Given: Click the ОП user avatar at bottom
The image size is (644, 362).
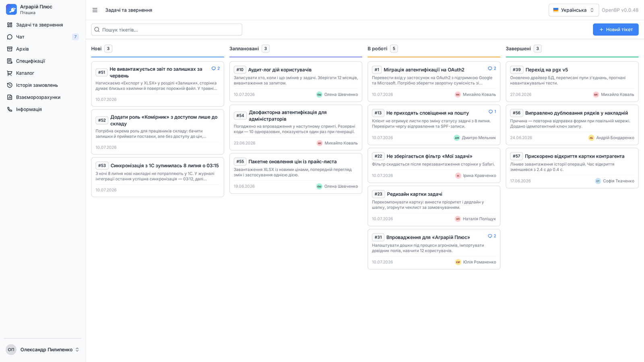Looking at the screenshot, I should [11, 350].
